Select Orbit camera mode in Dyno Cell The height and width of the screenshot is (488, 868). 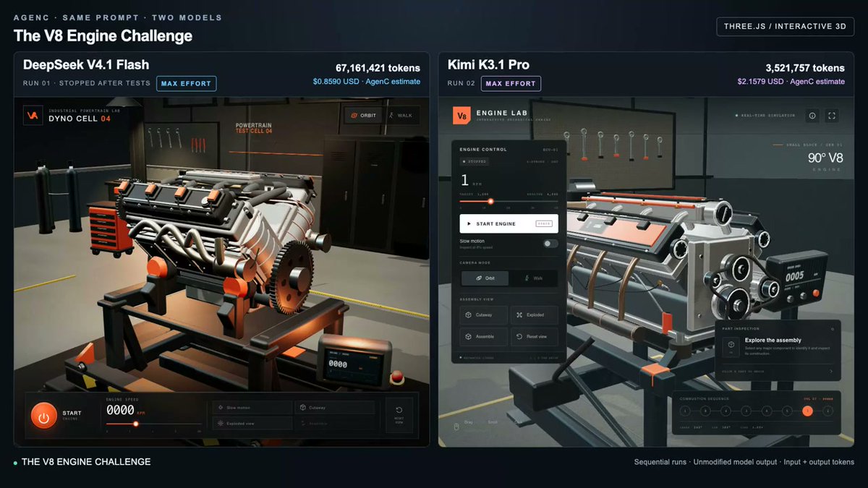click(363, 115)
